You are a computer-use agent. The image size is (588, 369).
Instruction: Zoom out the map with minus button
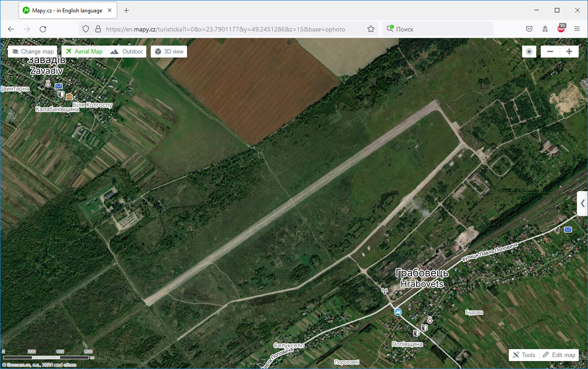550,52
